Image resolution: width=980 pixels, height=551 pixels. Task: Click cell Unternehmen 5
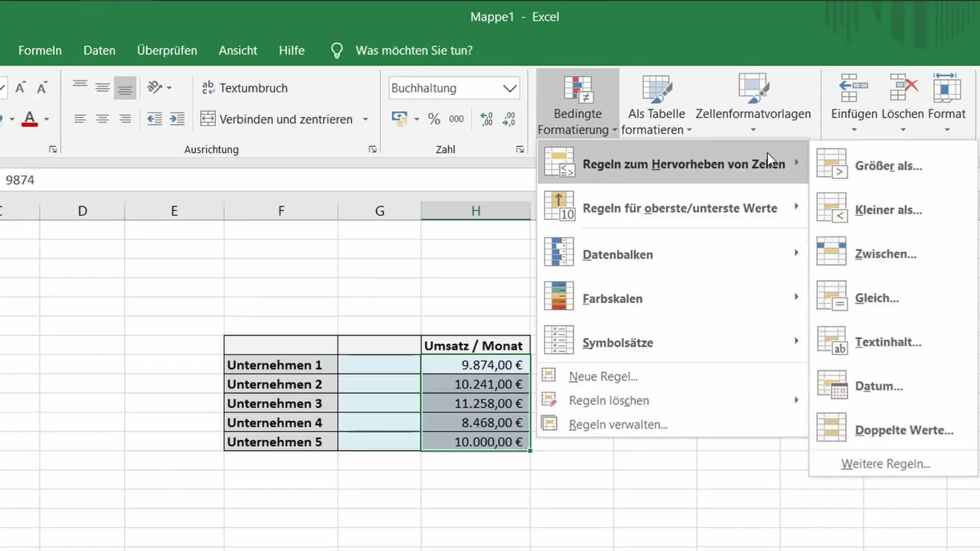281,442
